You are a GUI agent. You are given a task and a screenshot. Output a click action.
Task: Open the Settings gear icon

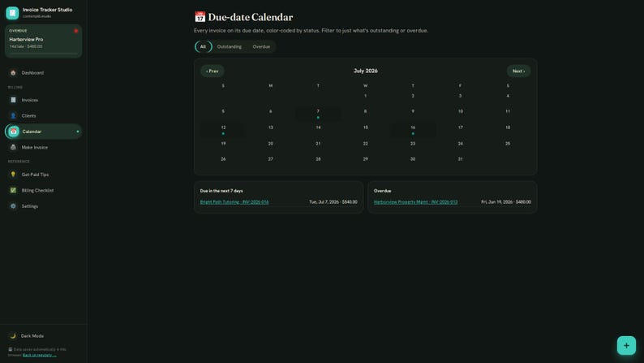13,206
